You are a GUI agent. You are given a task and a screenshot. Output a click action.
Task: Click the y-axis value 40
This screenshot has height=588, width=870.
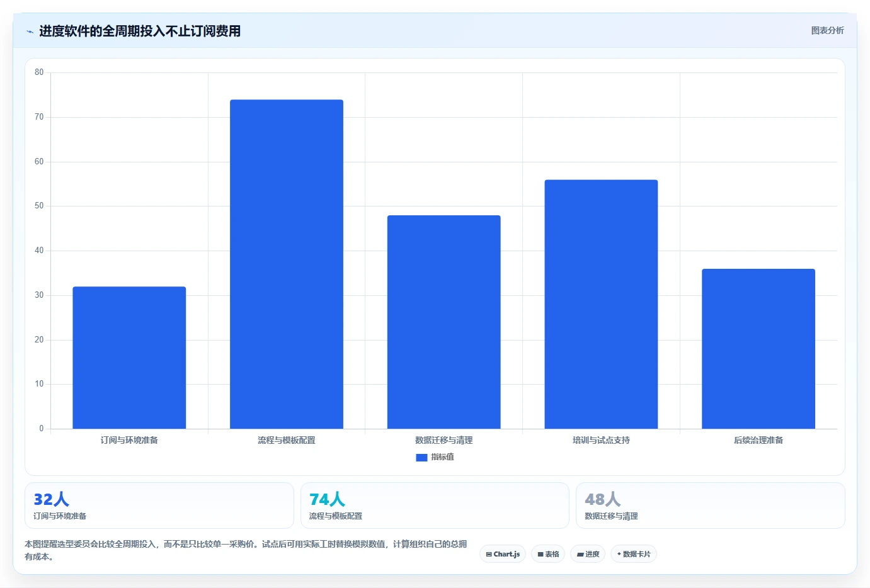pos(39,251)
